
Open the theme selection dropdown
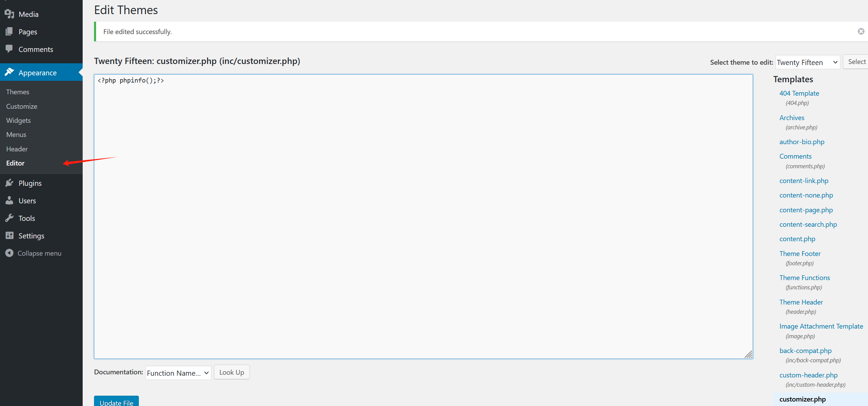point(807,62)
